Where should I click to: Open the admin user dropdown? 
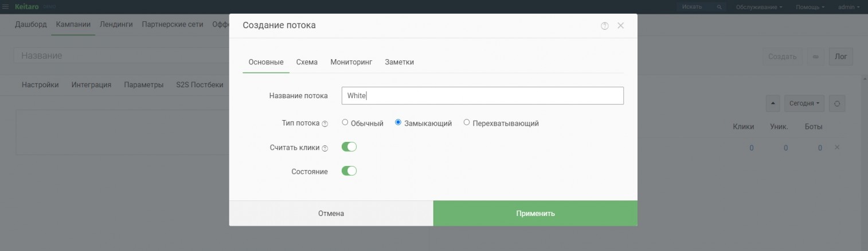click(849, 7)
